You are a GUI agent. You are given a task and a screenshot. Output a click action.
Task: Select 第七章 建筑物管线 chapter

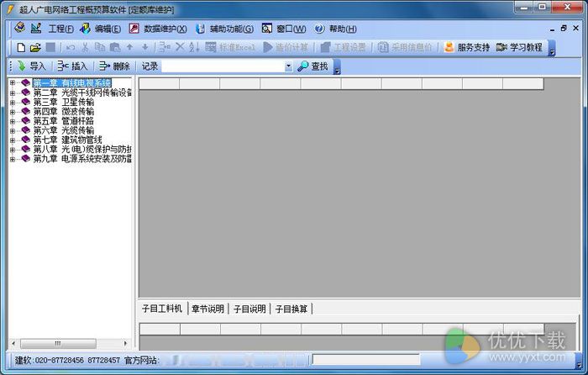point(68,140)
